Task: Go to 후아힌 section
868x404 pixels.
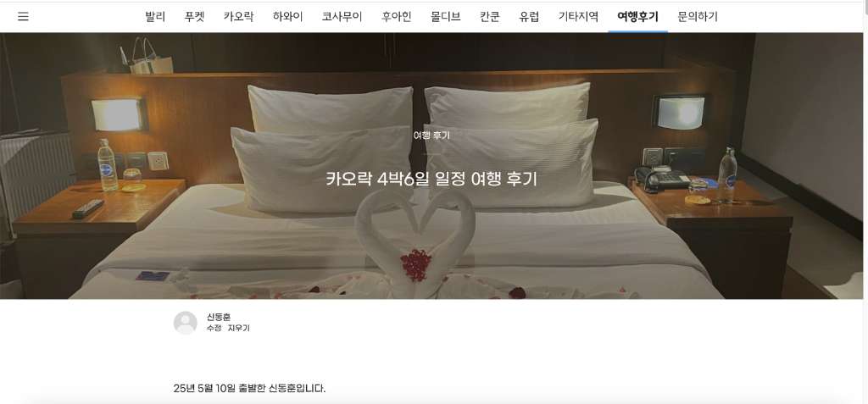Action: [397, 17]
